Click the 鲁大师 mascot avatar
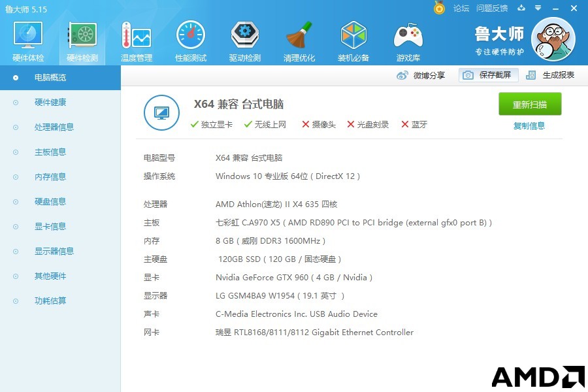Image resolution: width=588 pixels, height=392 pixels. tap(553, 39)
